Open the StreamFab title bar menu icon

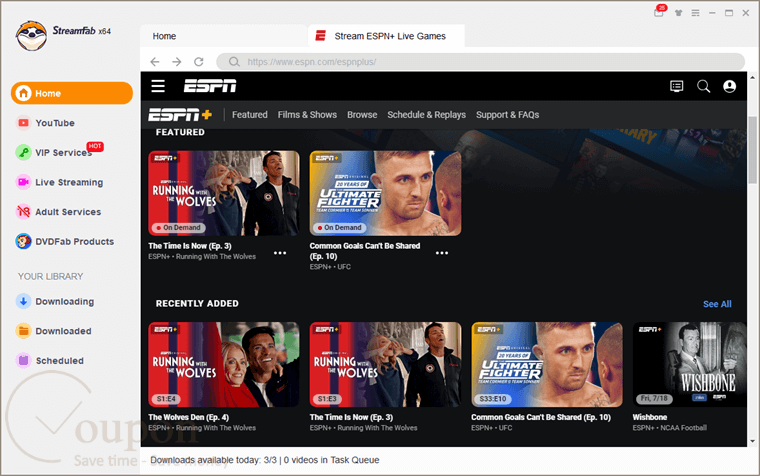tap(696, 13)
